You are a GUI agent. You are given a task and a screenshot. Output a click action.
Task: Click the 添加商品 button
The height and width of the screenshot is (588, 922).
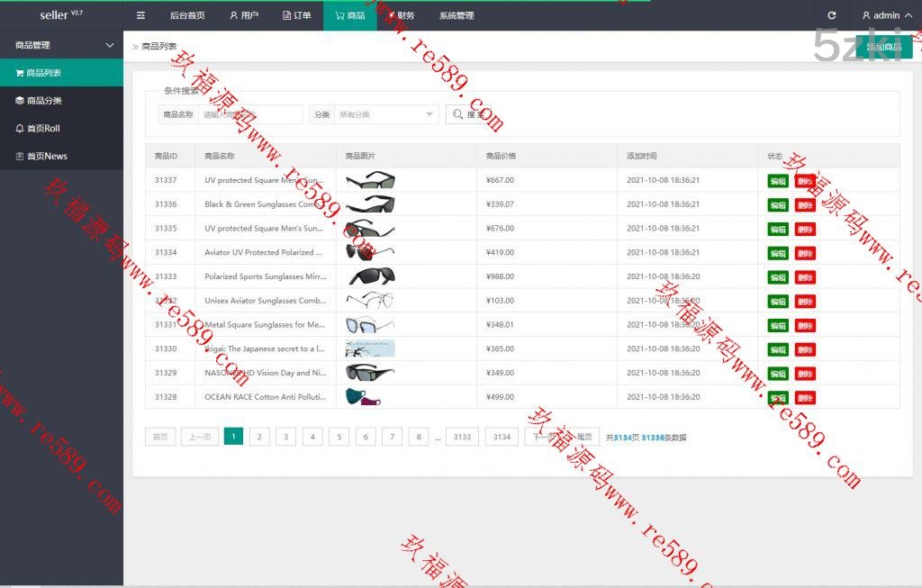click(x=882, y=47)
